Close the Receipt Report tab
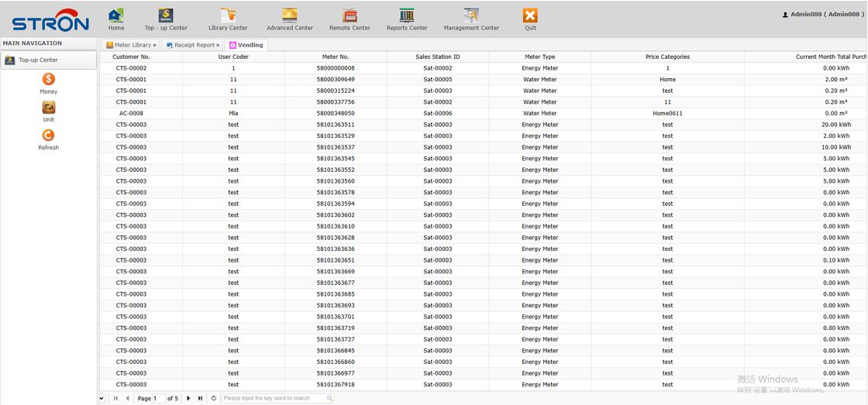 point(218,46)
